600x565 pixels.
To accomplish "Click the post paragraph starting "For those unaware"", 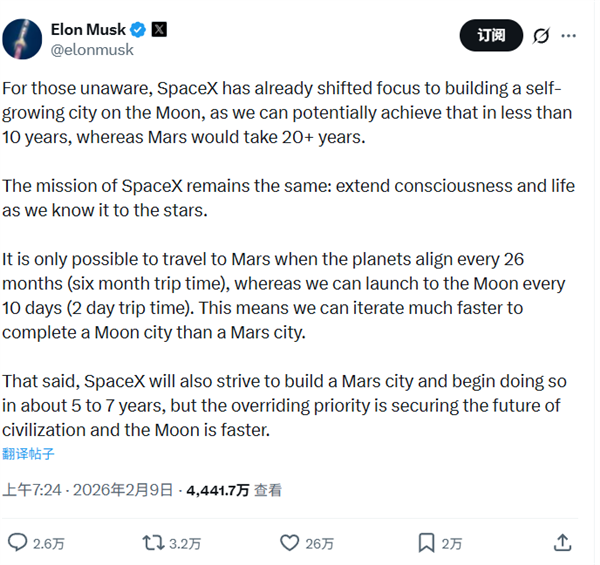I will click(x=290, y=113).
